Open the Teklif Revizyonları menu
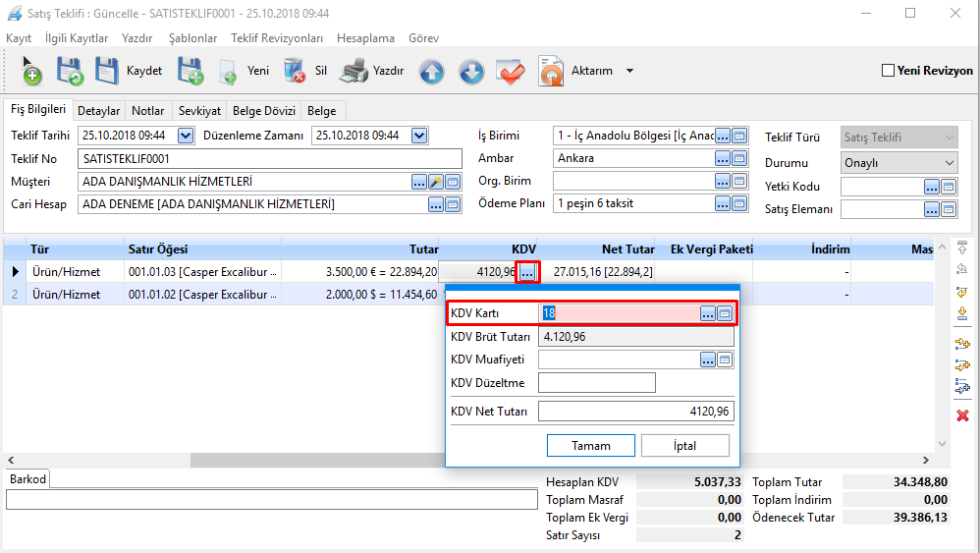980x553 pixels. tap(277, 38)
